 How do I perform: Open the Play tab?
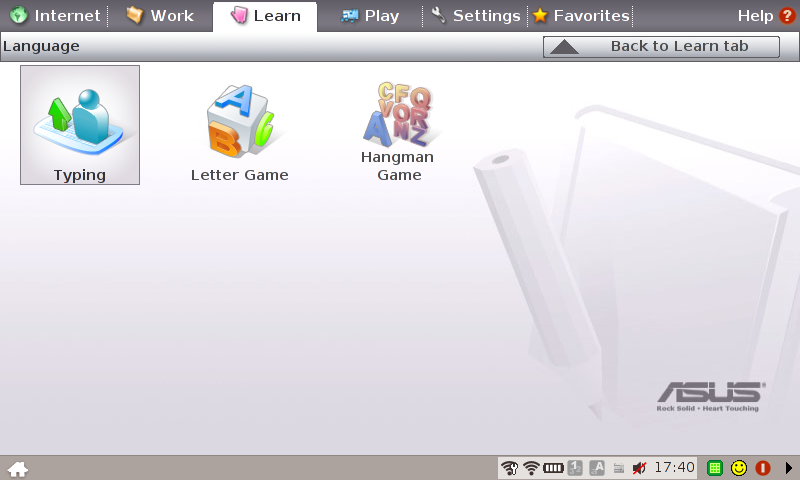tap(370, 16)
